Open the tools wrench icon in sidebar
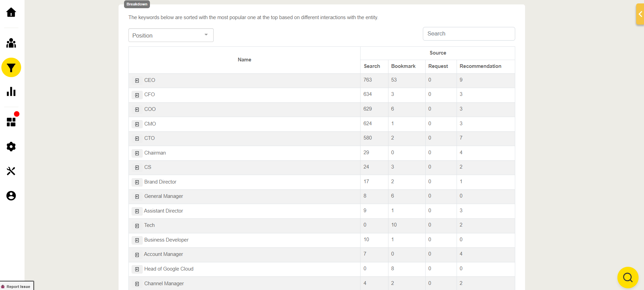Viewport: 644px width, 290px height. click(x=11, y=171)
